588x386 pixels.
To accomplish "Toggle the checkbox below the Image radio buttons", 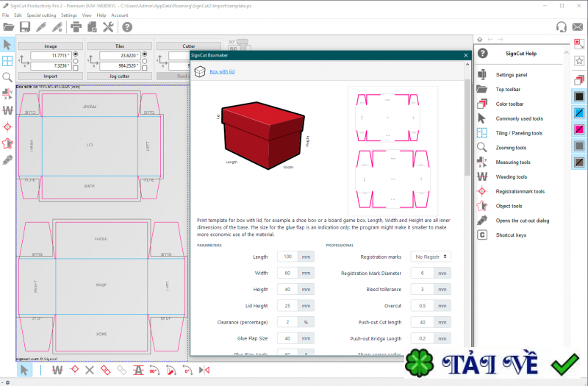I will pos(75,68).
